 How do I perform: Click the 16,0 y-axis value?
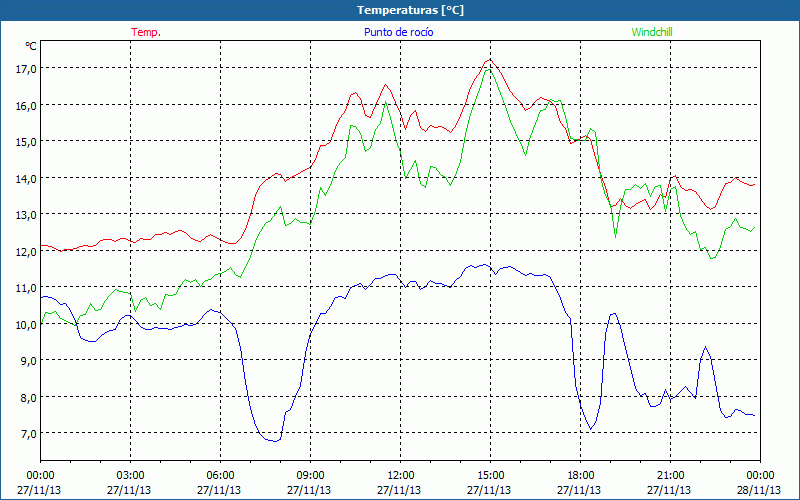click(x=26, y=106)
